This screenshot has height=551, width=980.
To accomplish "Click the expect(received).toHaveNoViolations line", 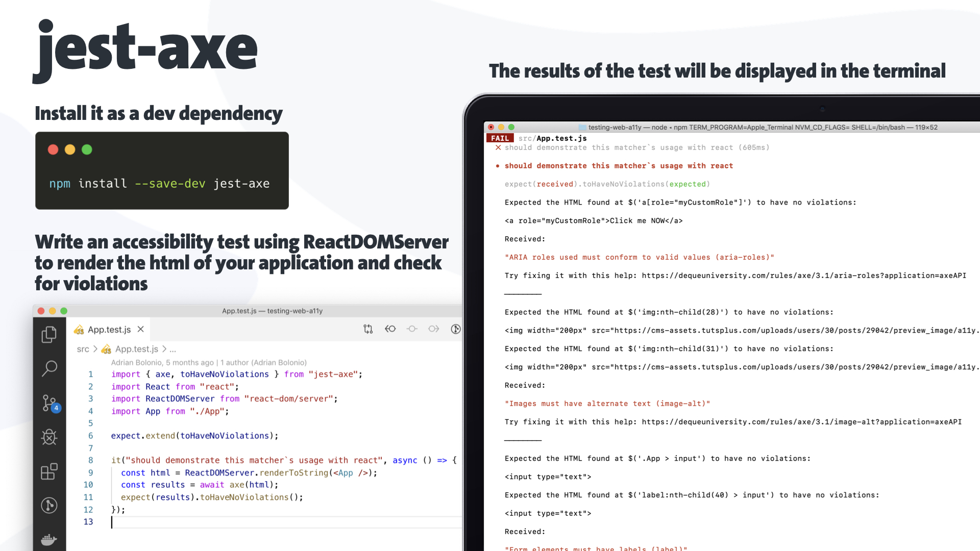I will pyautogui.click(x=607, y=184).
